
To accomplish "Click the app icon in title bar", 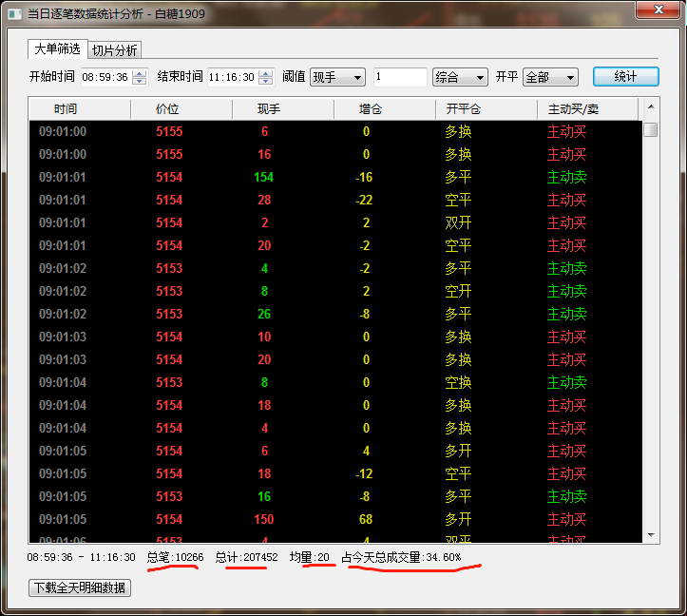I will click(x=13, y=14).
